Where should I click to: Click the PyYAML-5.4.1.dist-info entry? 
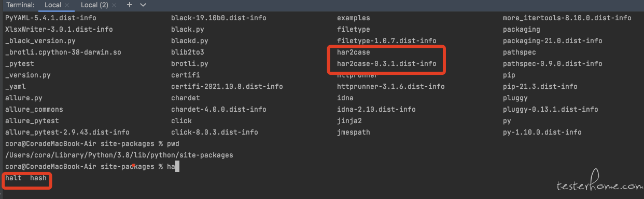tap(51, 18)
